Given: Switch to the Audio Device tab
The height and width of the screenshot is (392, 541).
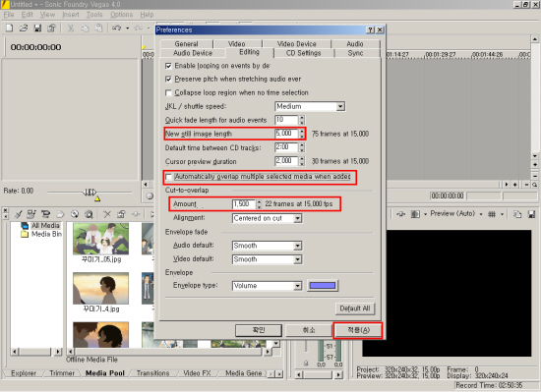Looking at the screenshot, I should click(193, 53).
